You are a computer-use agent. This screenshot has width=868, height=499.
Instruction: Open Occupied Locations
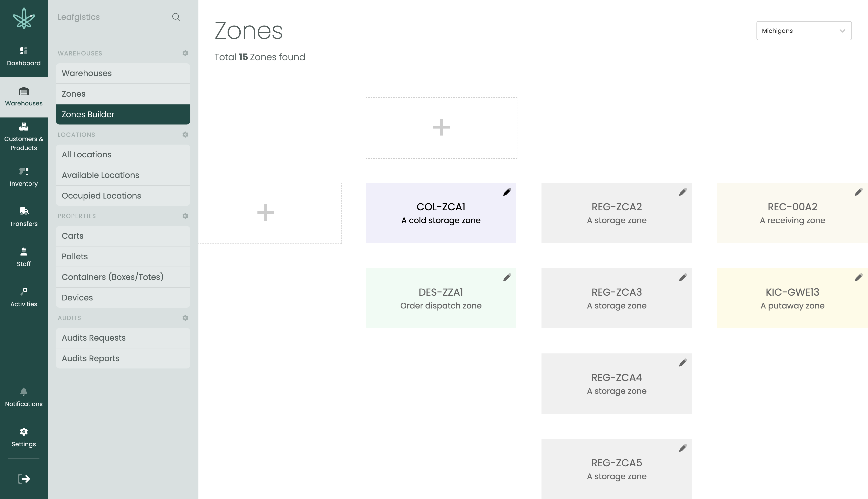click(x=123, y=196)
